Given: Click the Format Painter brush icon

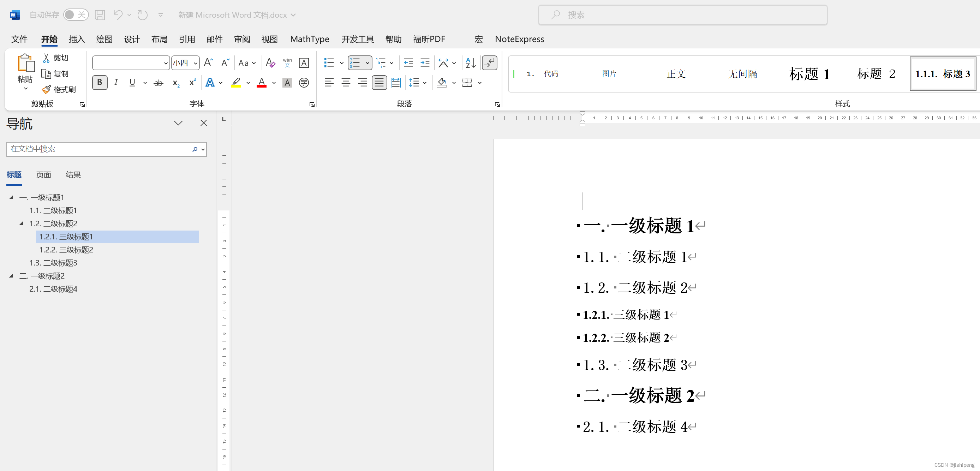Looking at the screenshot, I should click(46, 89).
